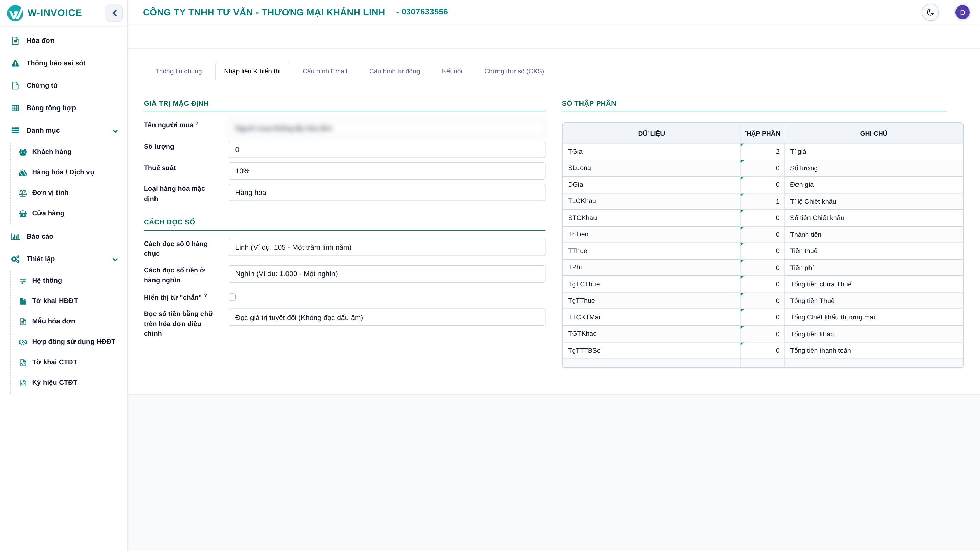Viewport: 980px width, 551px height.
Task: Collapse the Danh mục chevron
Action: [x=115, y=131]
